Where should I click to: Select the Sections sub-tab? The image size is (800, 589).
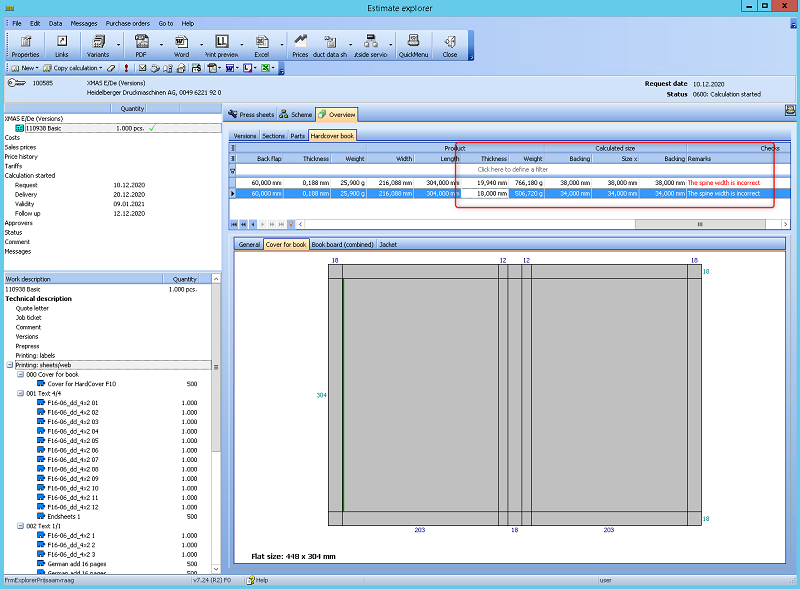click(273, 136)
